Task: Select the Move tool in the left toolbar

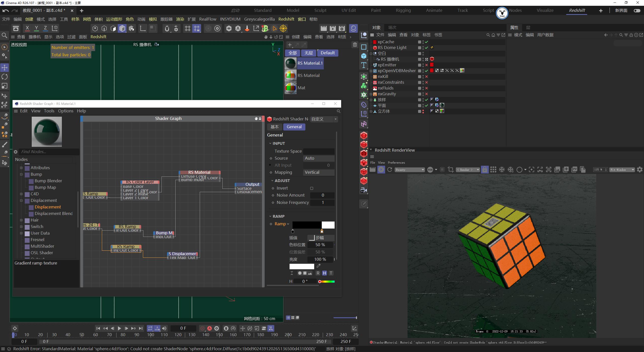Action: [5, 67]
